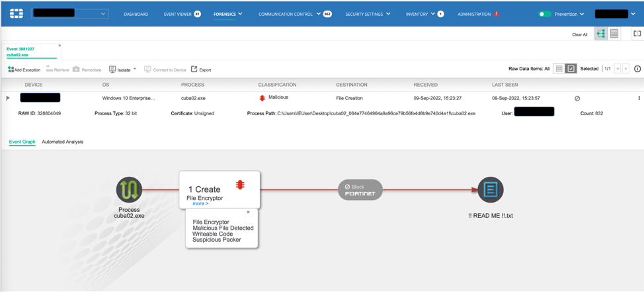Open the Administration menu item

click(474, 14)
